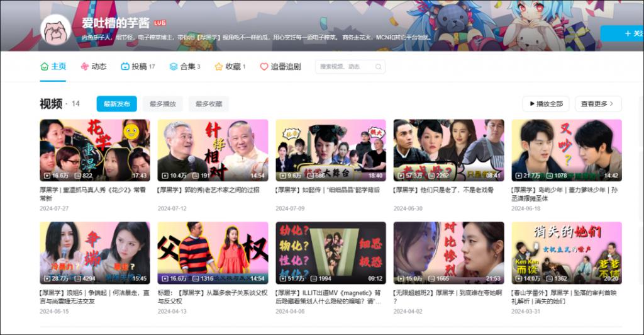The width and height of the screenshot is (644, 335).
Task: Open 查看更多 to see all videos
Action: tap(598, 104)
